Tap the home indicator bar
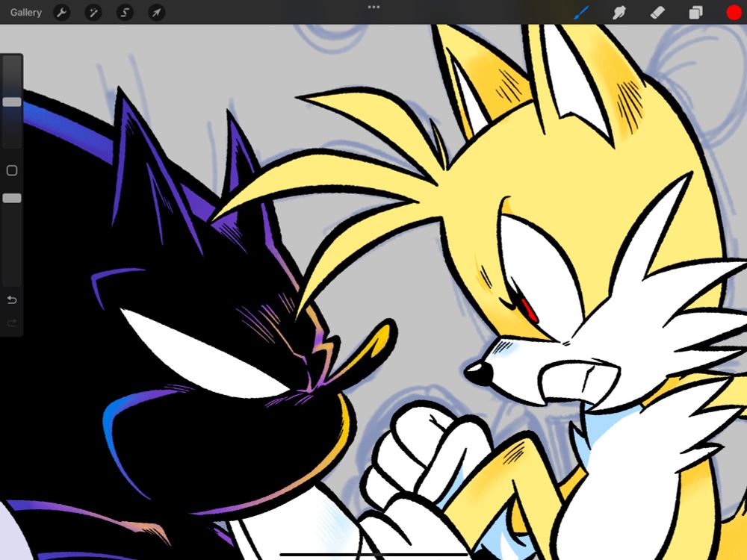 click(374, 554)
